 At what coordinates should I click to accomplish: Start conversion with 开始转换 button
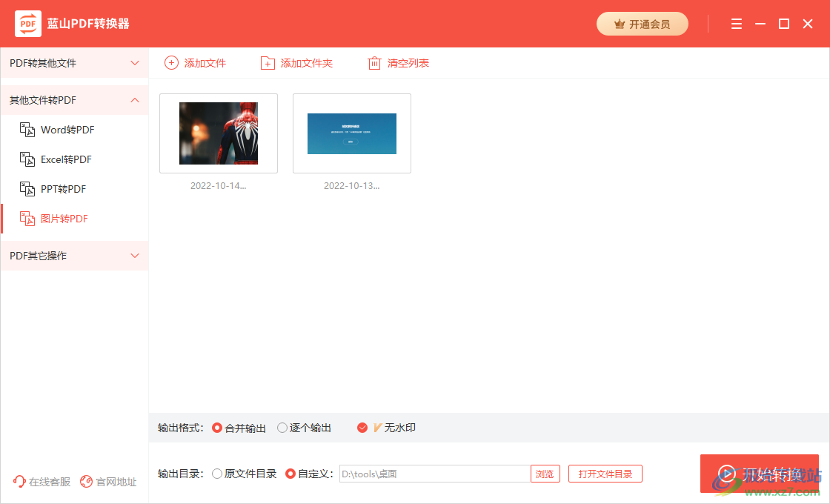click(759, 474)
